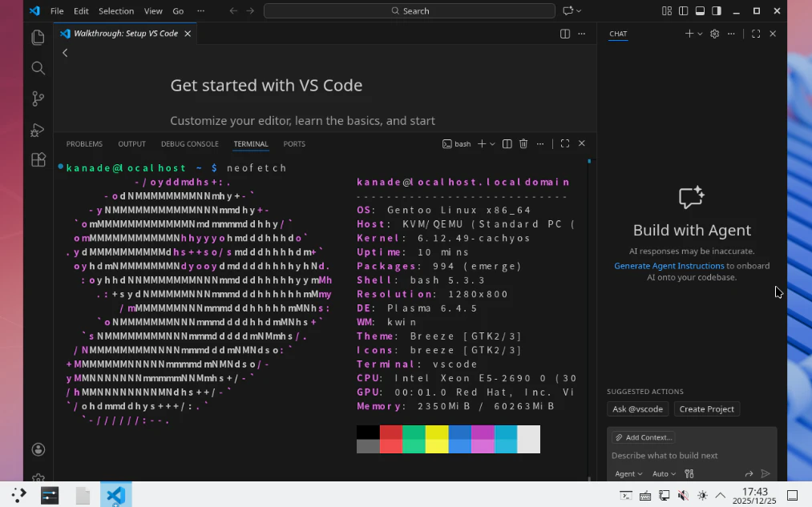Click the title bar Search box
812x507 pixels.
[x=409, y=11]
